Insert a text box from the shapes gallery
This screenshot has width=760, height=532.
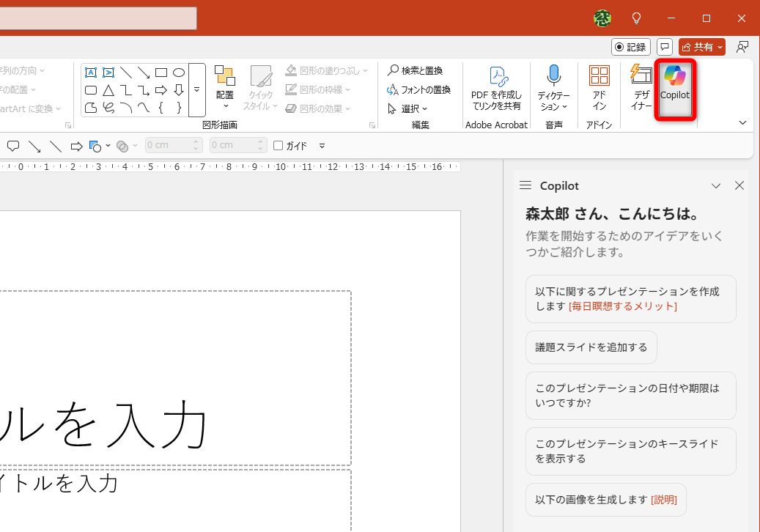tap(91, 73)
